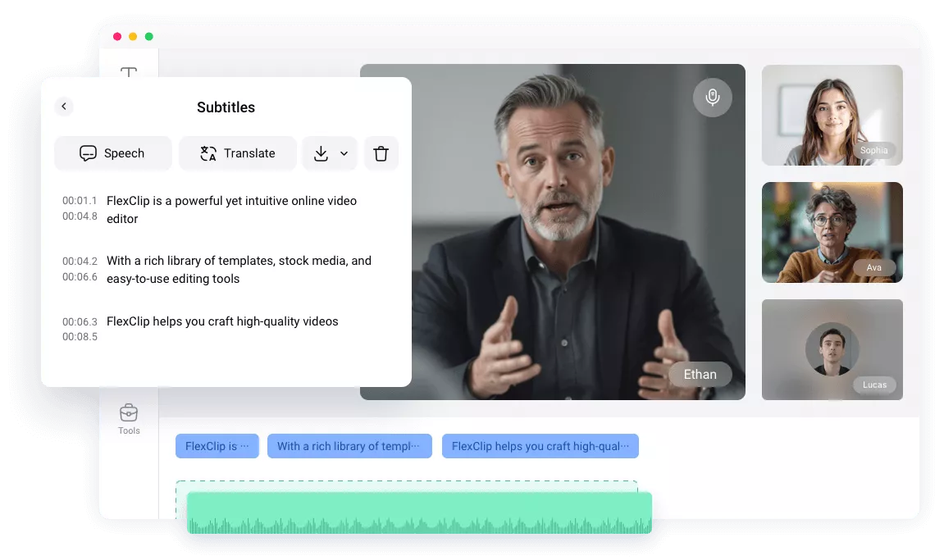Click the Translate button
Screen dimensions: 944x560
pos(238,153)
